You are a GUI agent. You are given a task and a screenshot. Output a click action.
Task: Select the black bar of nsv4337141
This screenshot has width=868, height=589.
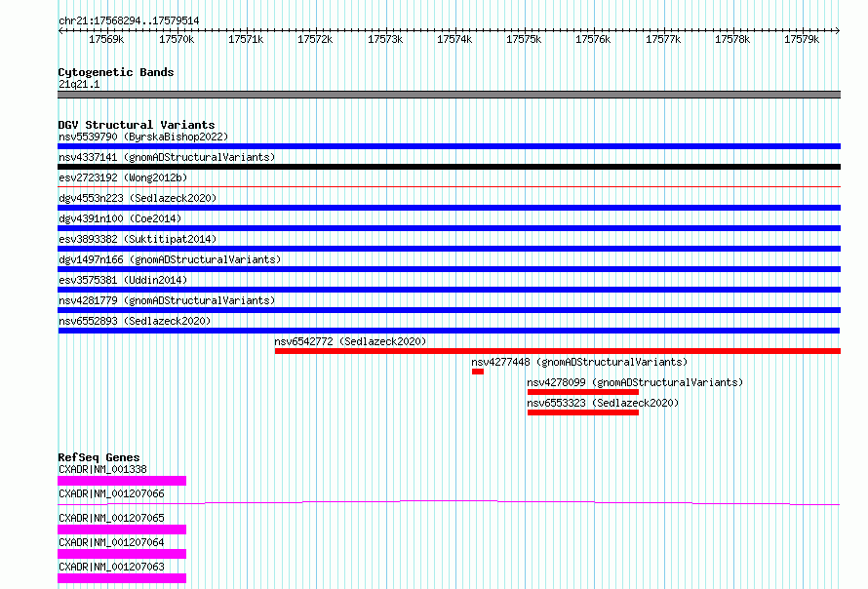[x=449, y=167]
